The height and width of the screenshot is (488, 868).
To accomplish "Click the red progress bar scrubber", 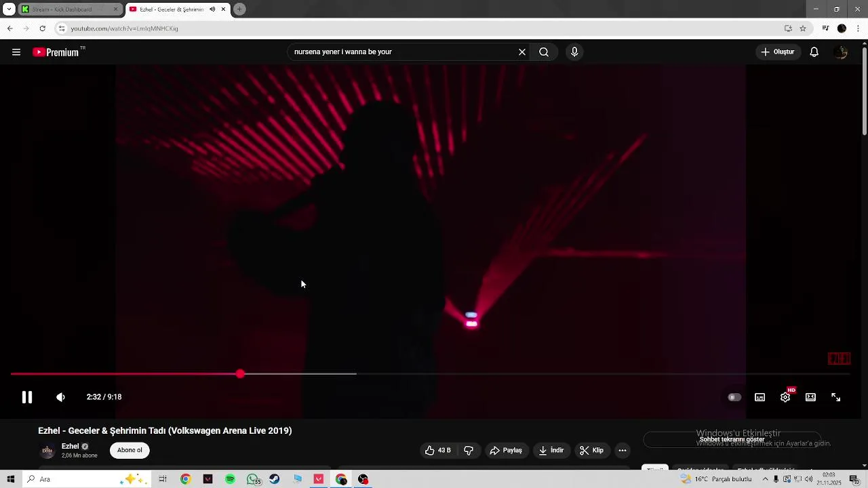I will [240, 374].
